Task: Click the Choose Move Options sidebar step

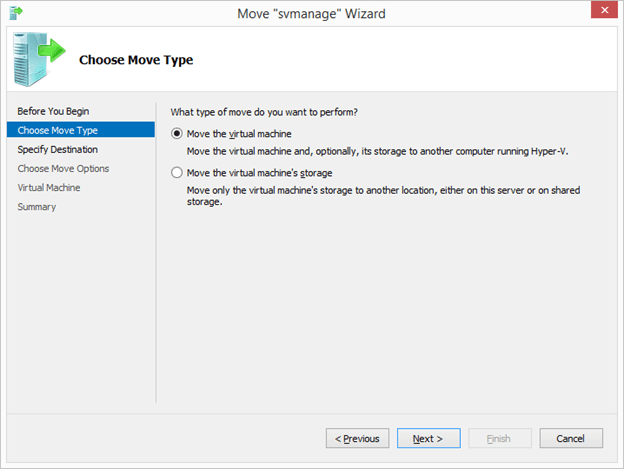Action: tap(64, 168)
